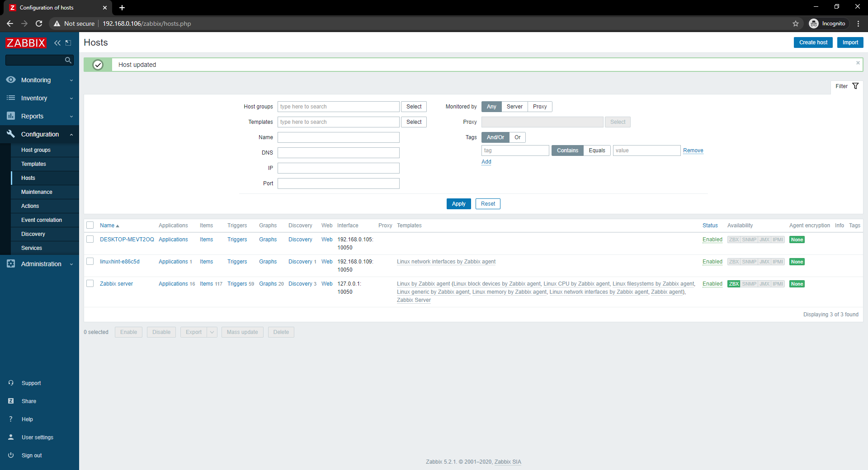Click the Create host button

coord(813,42)
